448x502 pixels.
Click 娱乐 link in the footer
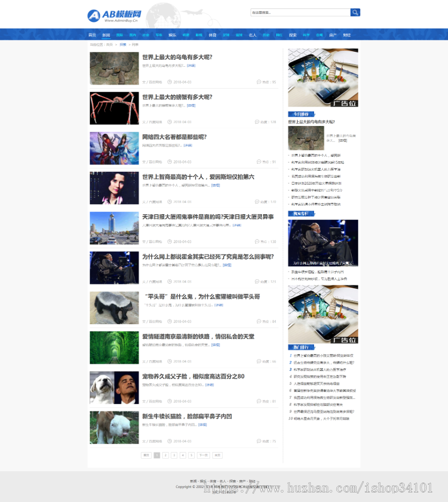(203, 481)
